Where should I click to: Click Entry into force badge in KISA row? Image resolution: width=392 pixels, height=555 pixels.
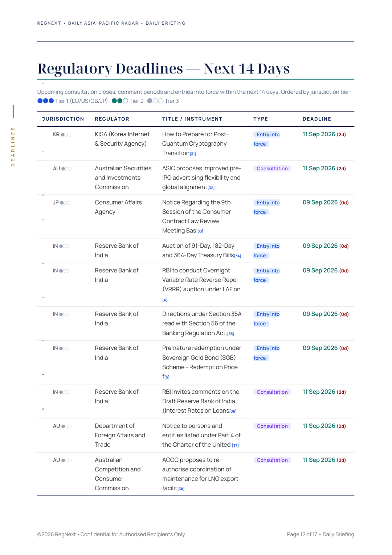pyautogui.click(x=267, y=139)
